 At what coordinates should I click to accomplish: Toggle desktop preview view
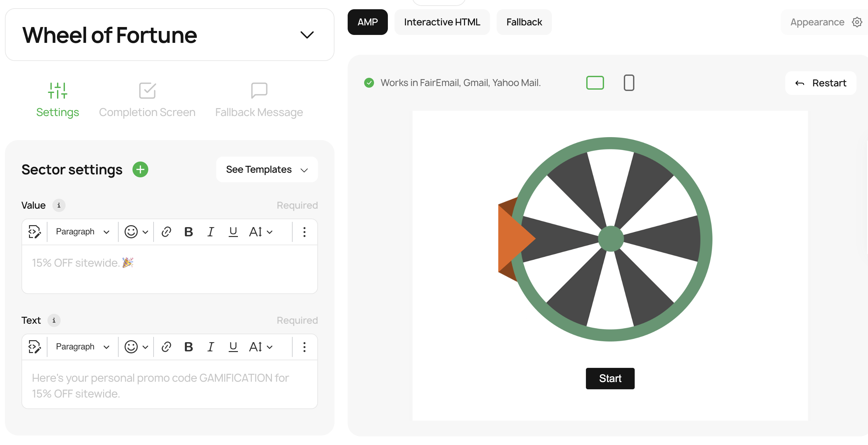tap(595, 82)
